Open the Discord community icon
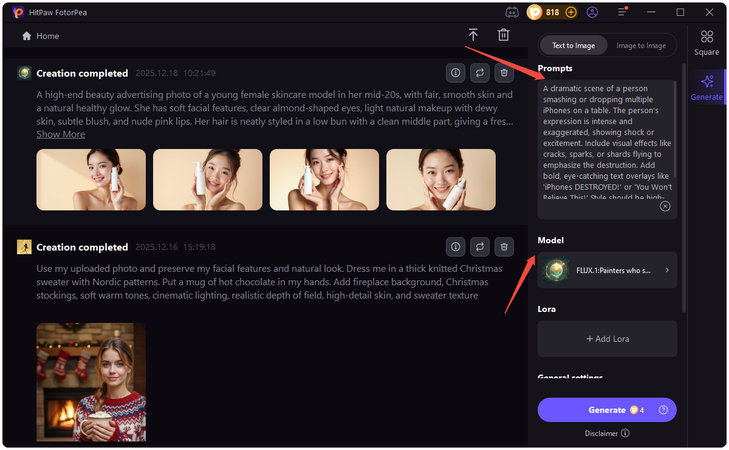The width and height of the screenshot is (729, 450). point(512,13)
